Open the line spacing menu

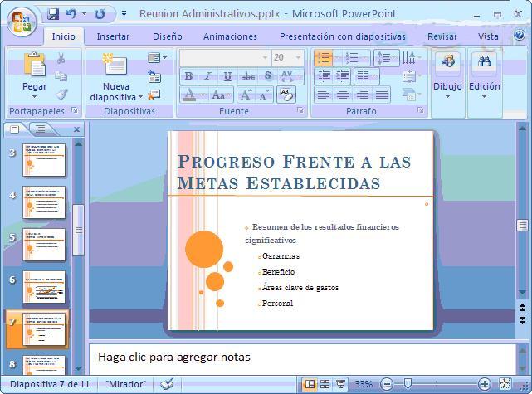(387, 58)
